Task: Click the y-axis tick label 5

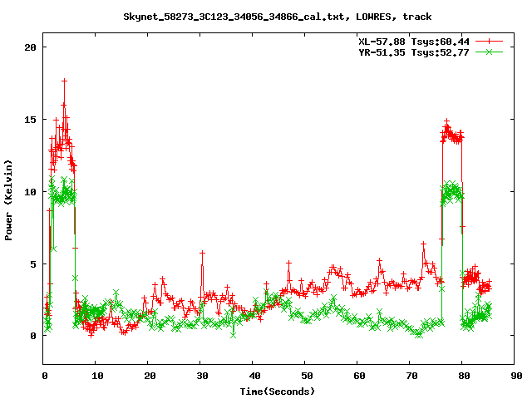Action: [x=33, y=264]
